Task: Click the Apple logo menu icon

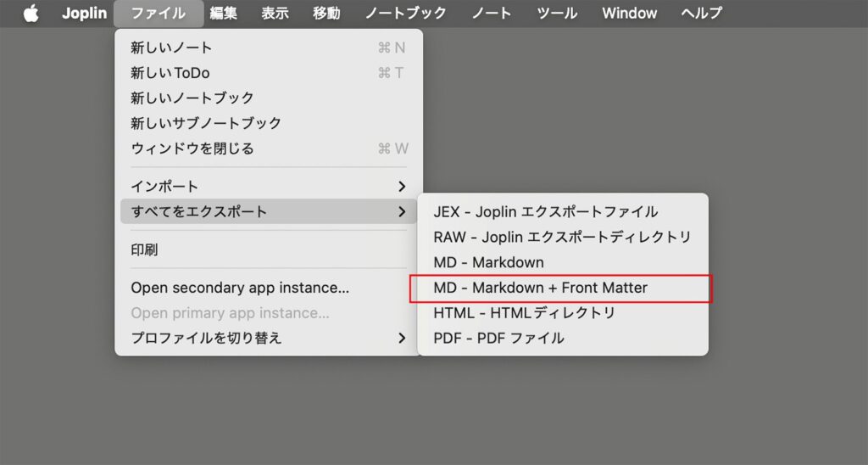Action: [31, 13]
